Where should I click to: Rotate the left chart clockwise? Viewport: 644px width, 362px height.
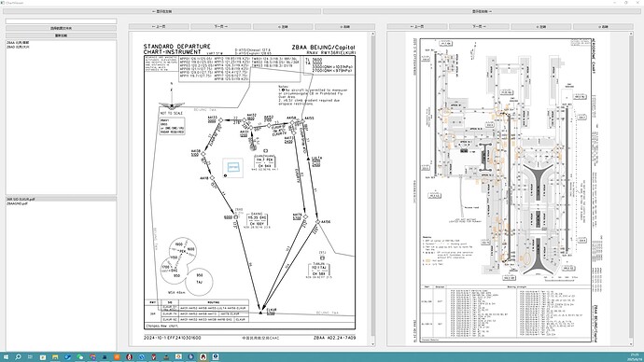345,27
